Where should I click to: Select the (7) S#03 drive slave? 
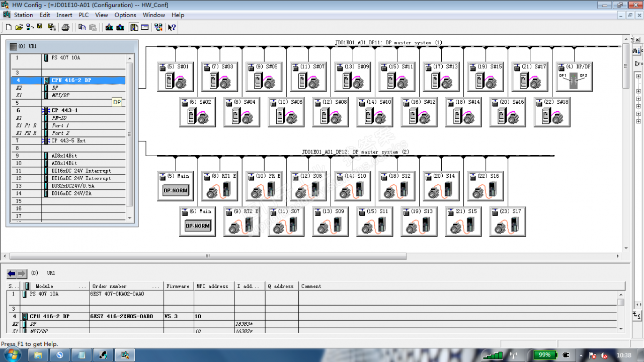(x=220, y=77)
